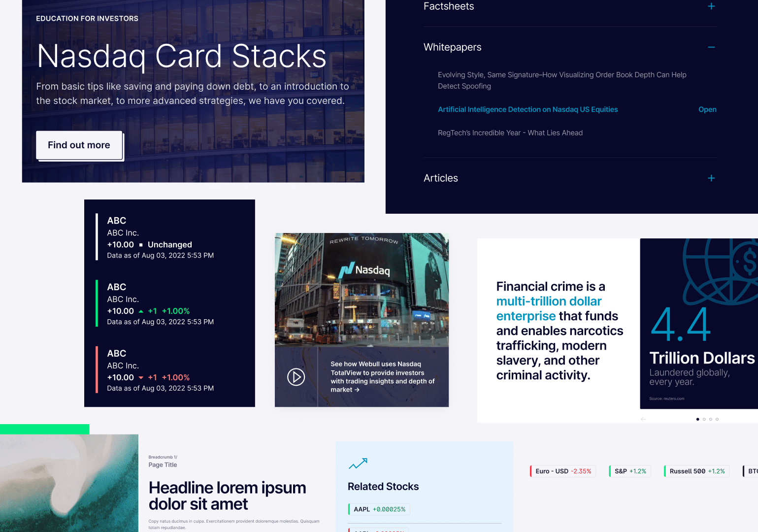Click the red down-arrow on the bottom ABC quote
The width and height of the screenshot is (758, 532).
tap(141, 377)
